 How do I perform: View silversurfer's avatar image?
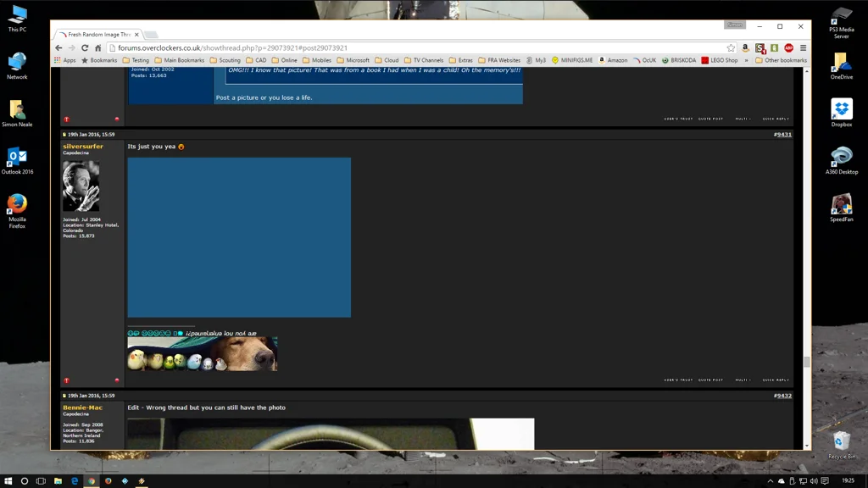tap(81, 186)
